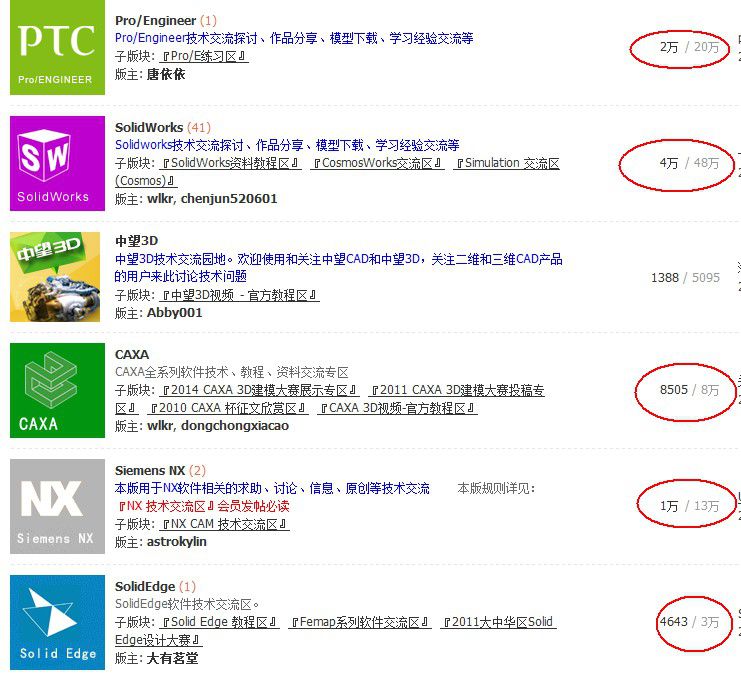Viewport: 741px width, 679px height.
Task: Open the 『中望3D视频 - 官方教程区』 sub-forum
Action: point(239,295)
